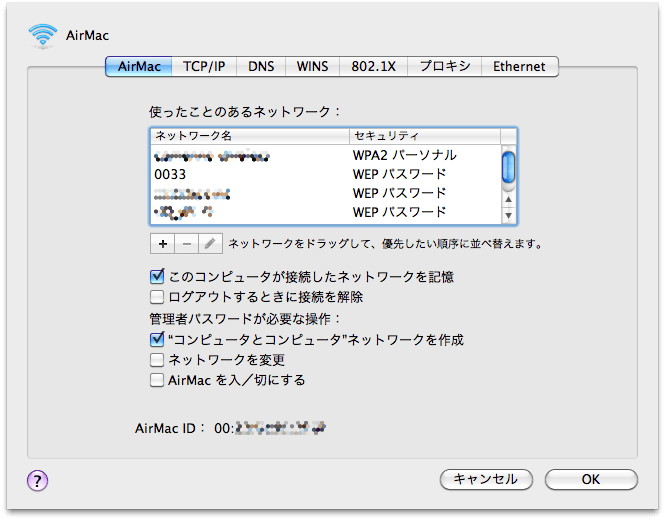Click the OK button
665x520 pixels.
591,479
